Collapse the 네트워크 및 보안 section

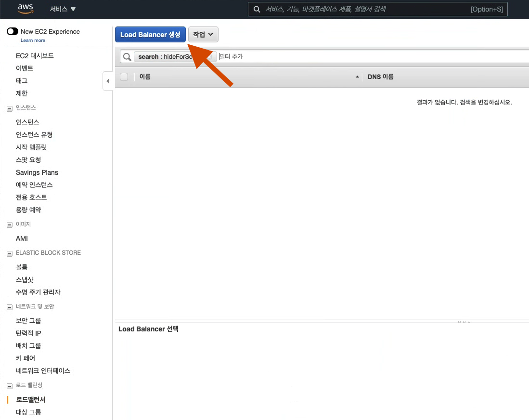pos(10,307)
